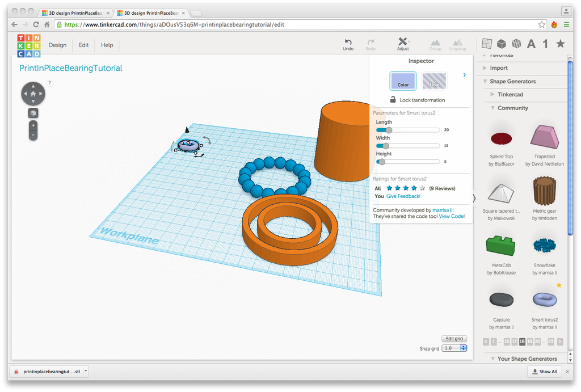The image size is (581, 392).
Task: Click the Undo arrow icon
Action: [348, 42]
